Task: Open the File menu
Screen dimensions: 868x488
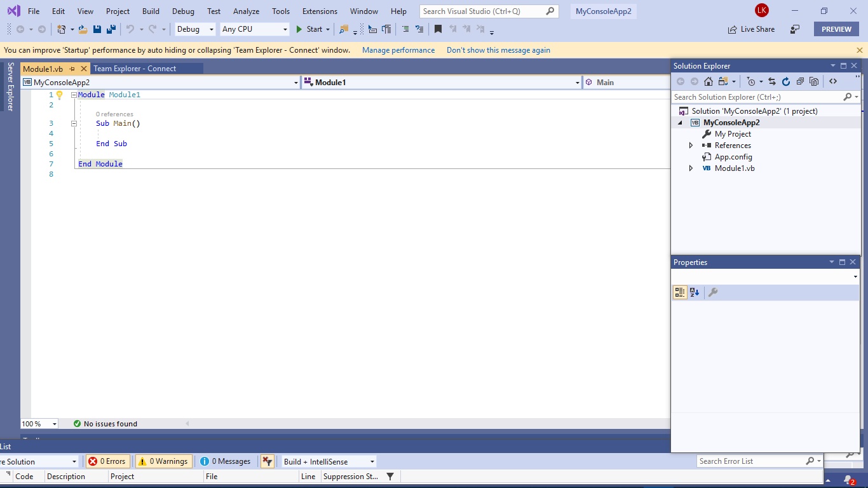Action: coord(34,11)
